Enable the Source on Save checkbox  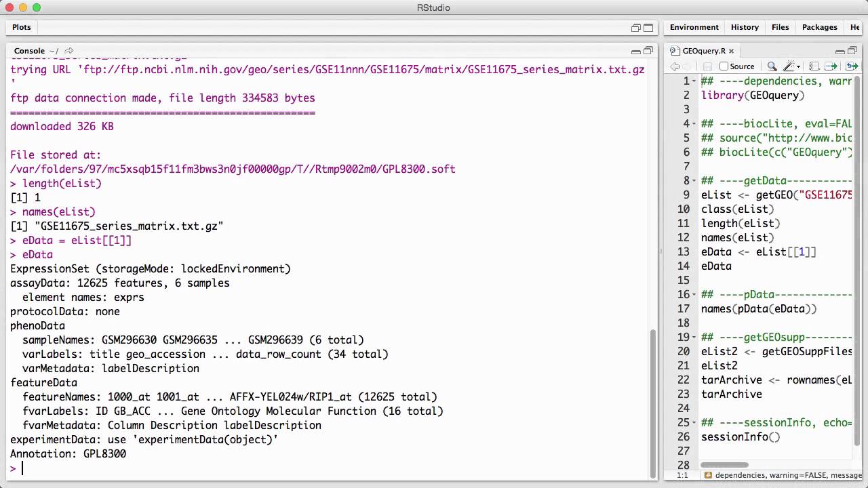pyautogui.click(x=724, y=66)
